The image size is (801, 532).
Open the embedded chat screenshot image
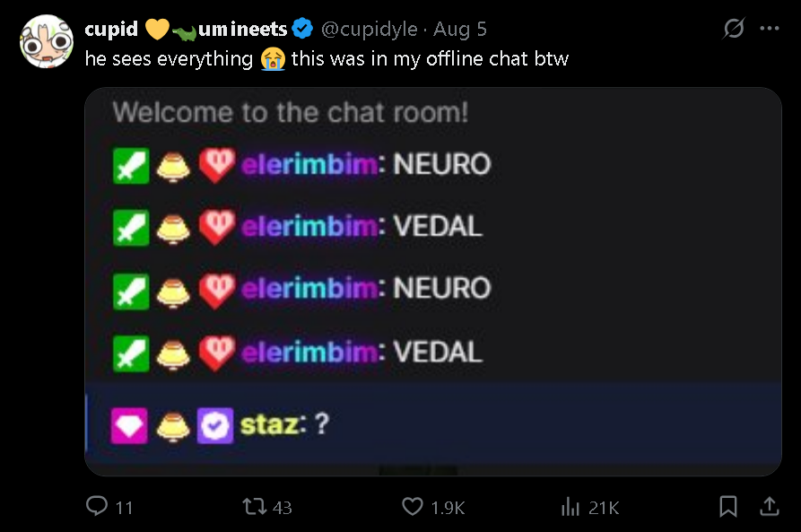pyautogui.click(x=432, y=281)
